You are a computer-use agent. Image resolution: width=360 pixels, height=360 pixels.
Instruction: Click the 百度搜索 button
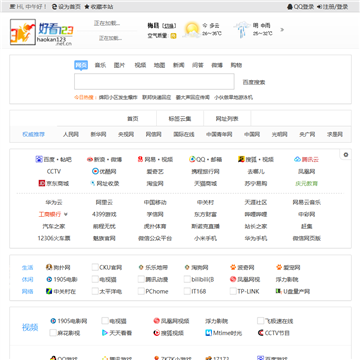(254, 82)
